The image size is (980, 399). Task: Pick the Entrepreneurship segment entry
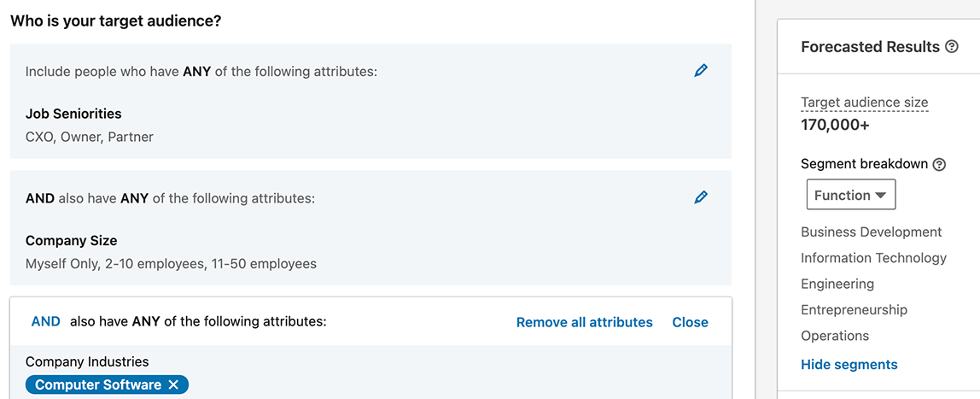[x=854, y=310]
